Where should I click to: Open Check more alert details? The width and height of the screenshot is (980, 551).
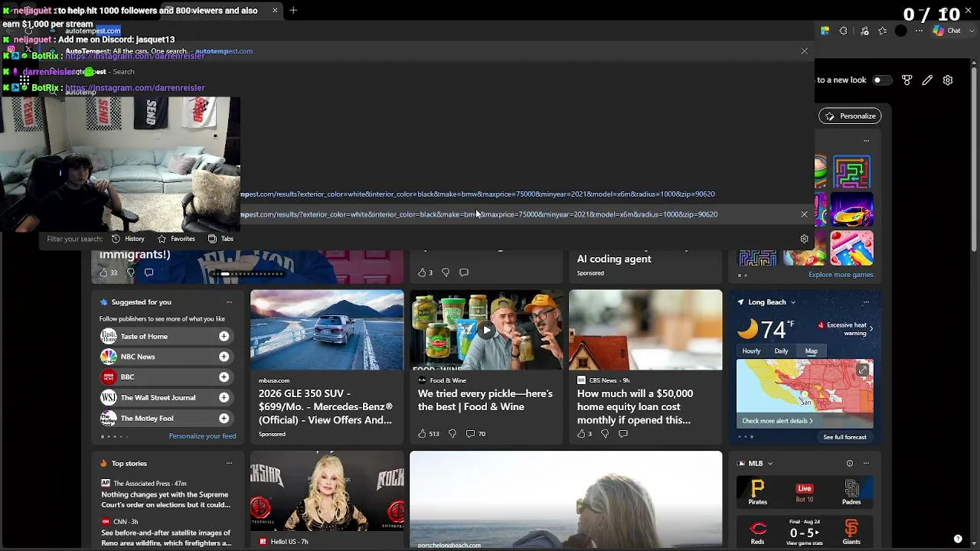tap(777, 421)
